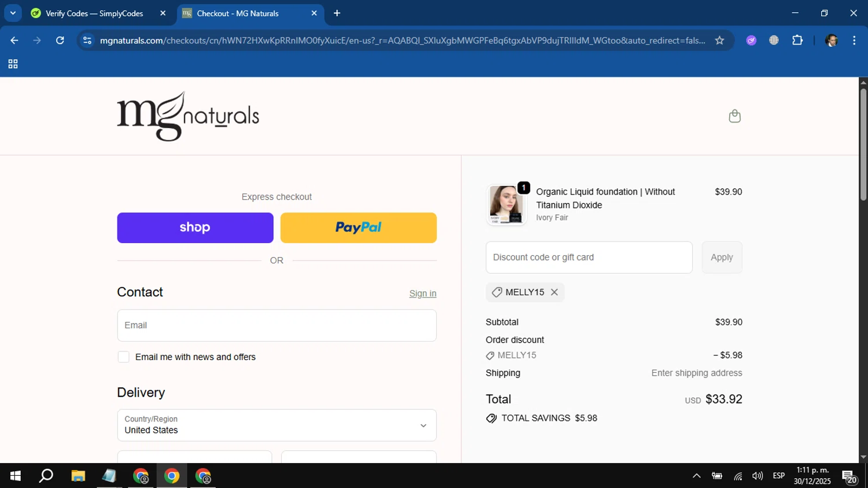Pay with PayPal express checkout

358,228
